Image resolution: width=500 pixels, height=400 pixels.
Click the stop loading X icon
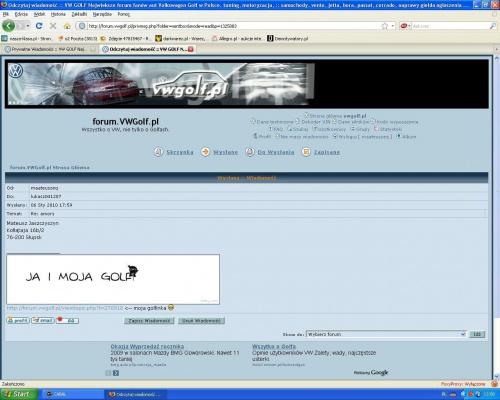(x=53, y=26)
